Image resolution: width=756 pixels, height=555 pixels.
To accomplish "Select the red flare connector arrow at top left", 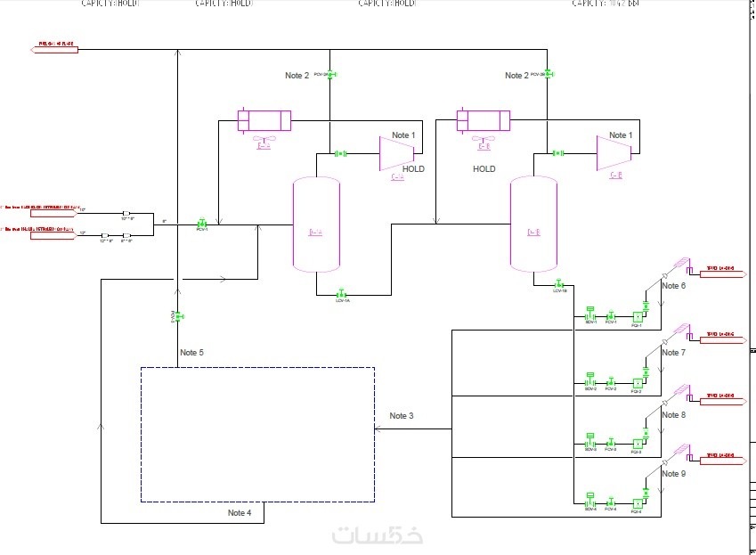I will tap(54, 49).
